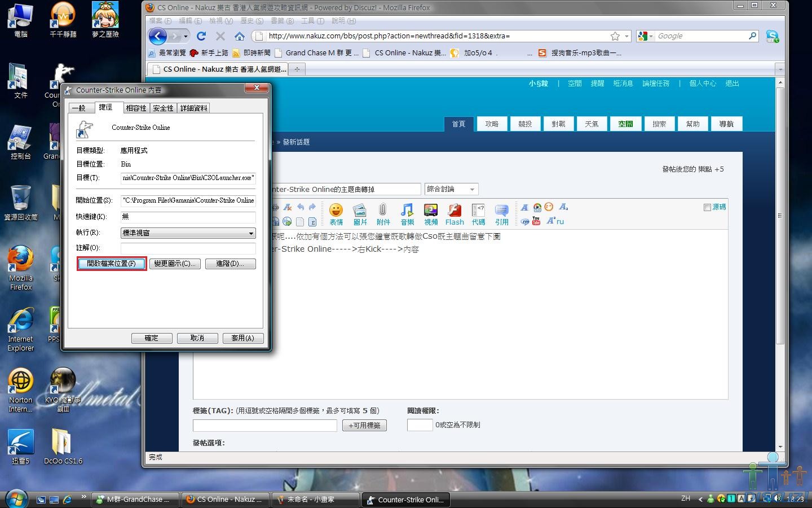The height and width of the screenshot is (508, 812).
Task: Click the +可用標籤 button
Action: [364, 426]
